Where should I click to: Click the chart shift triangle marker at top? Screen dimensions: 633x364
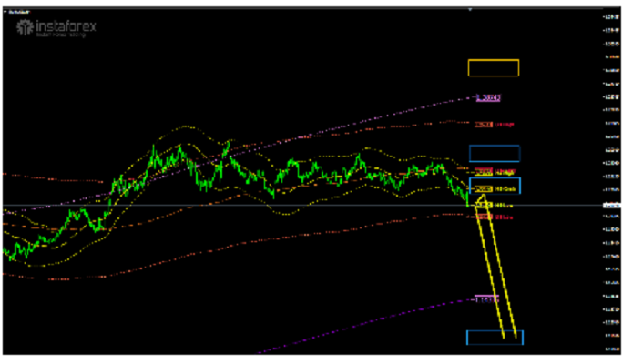470,9
